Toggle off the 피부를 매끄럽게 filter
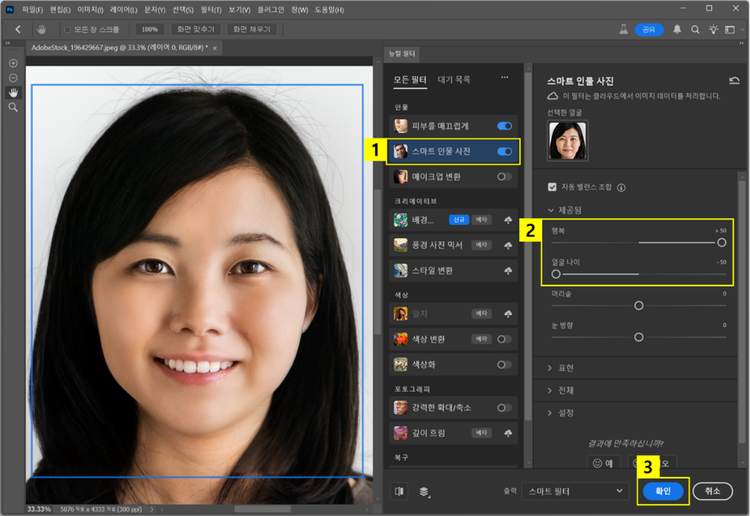Screen dimensions: 750x516 504,126
